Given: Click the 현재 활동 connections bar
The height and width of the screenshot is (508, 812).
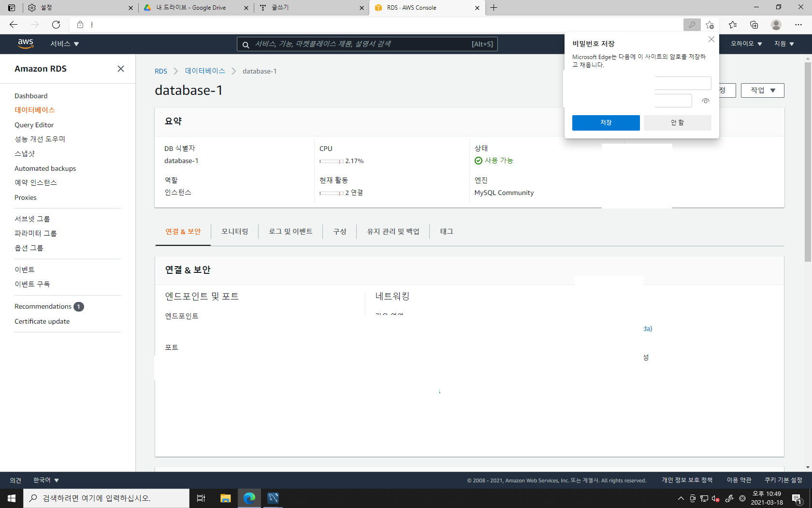Looking at the screenshot, I should click(332, 193).
